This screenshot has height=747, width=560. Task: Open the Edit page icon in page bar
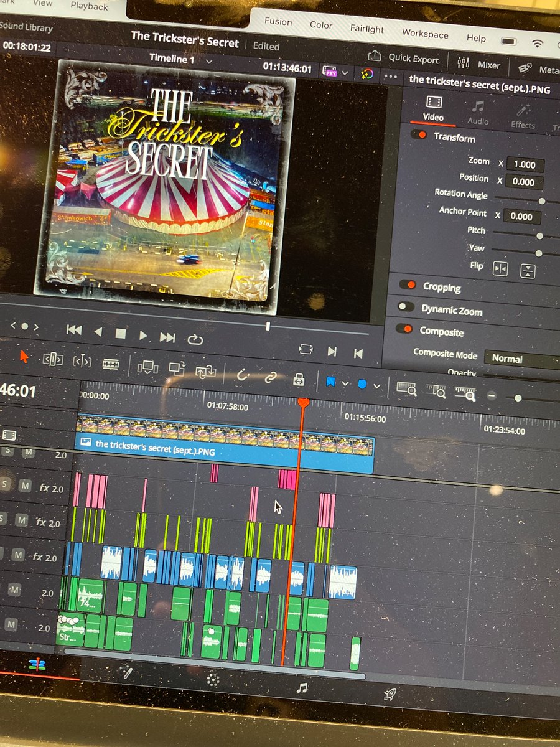click(x=37, y=664)
